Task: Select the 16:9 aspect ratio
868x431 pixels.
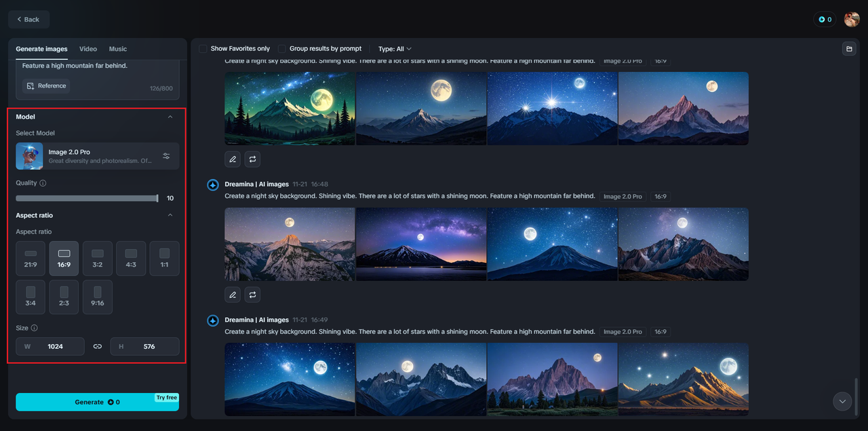Action: [x=64, y=258]
